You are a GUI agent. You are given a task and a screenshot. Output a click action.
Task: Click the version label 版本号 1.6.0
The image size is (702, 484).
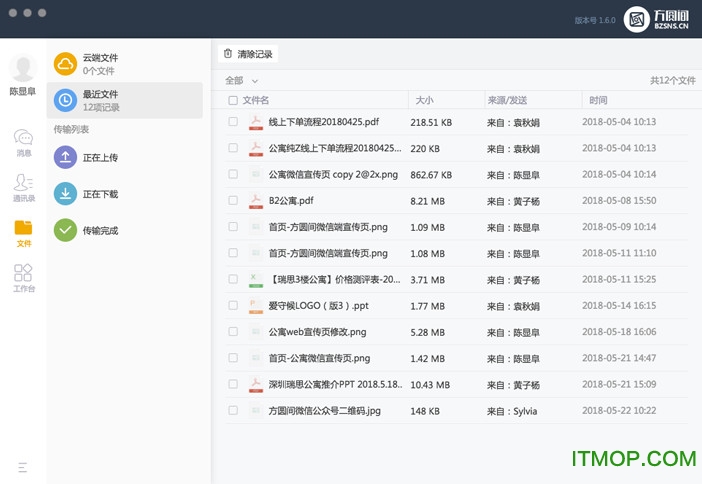click(x=595, y=20)
